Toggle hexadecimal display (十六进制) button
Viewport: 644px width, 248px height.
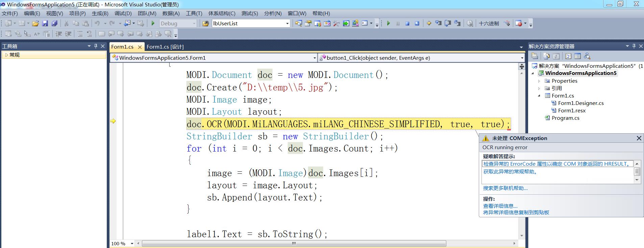[489, 23]
